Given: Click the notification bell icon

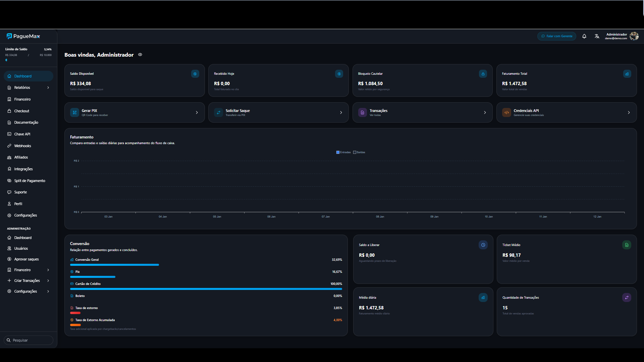Looking at the screenshot, I should coord(584,36).
